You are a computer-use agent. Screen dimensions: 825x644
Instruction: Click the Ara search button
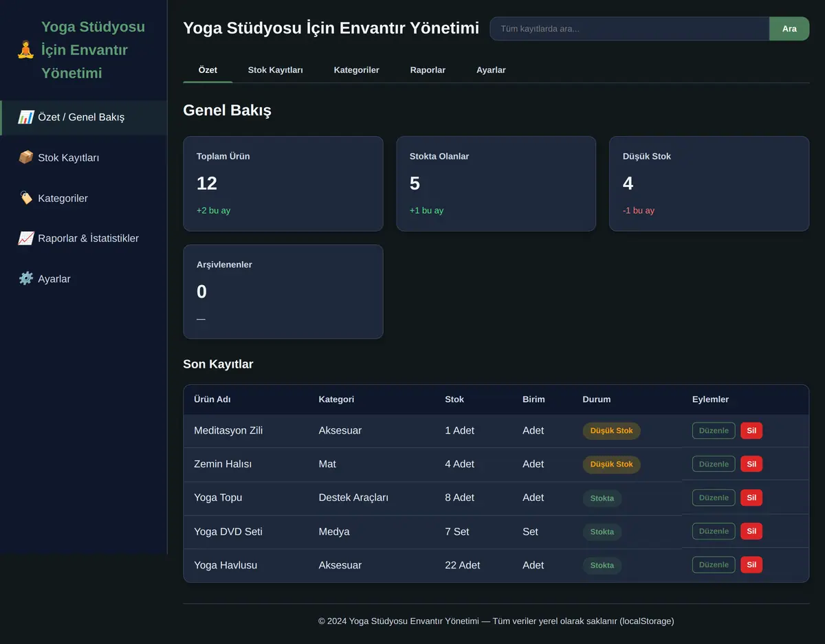click(789, 29)
